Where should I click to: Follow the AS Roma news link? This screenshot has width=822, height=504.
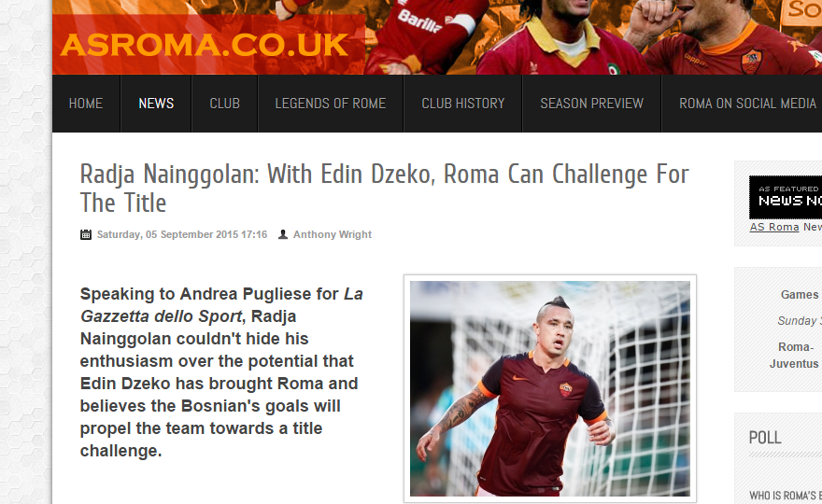774,227
